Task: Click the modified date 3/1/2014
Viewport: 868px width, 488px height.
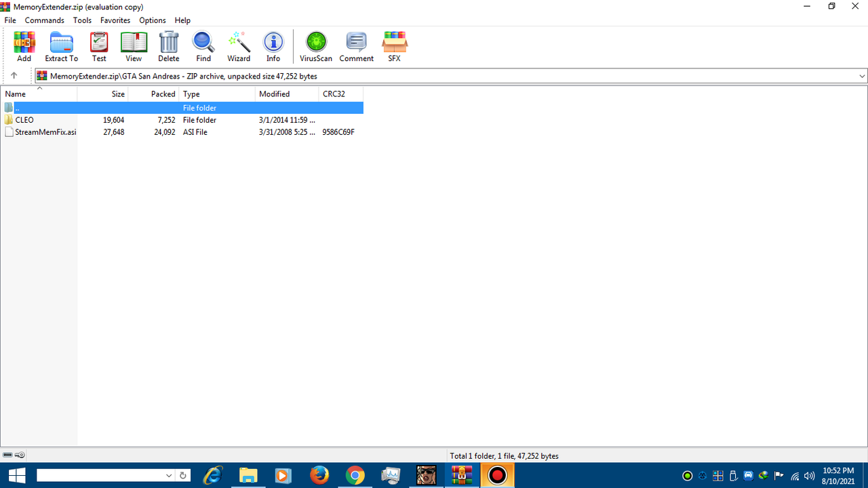Action: tap(287, 120)
